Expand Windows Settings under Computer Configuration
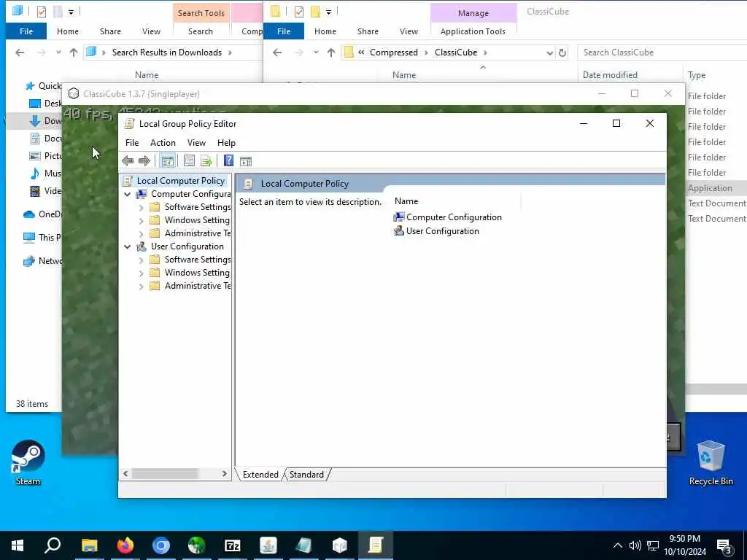 click(141, 220)
